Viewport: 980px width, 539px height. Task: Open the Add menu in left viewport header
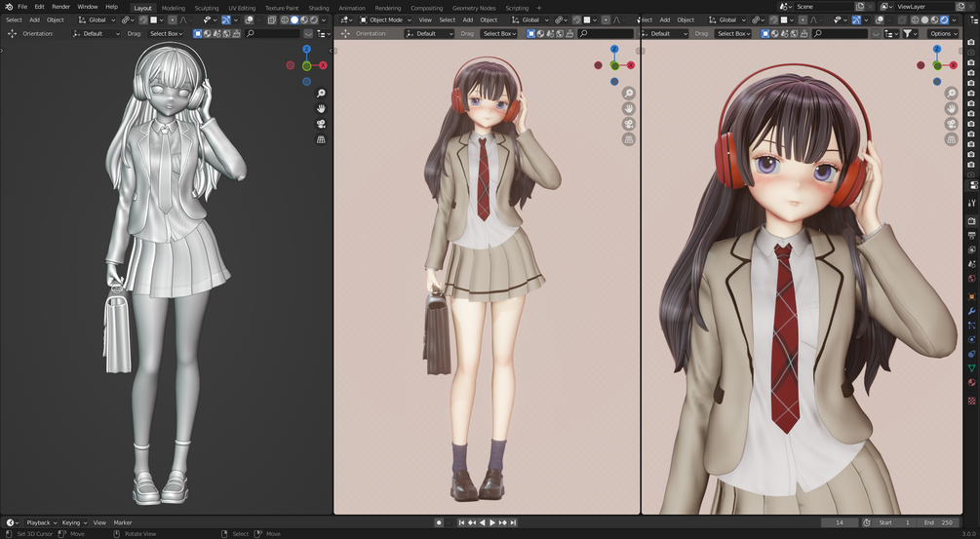pos(34,20)
